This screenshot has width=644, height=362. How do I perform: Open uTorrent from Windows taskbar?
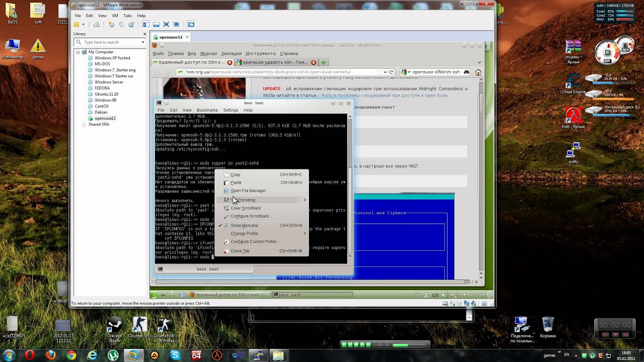pyautogui.click(x=113, y=355)
